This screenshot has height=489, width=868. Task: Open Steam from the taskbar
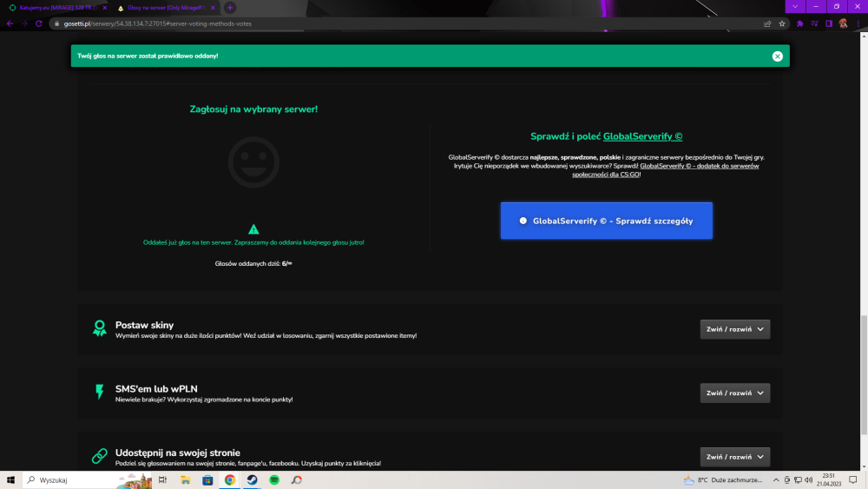coord(252,480)
